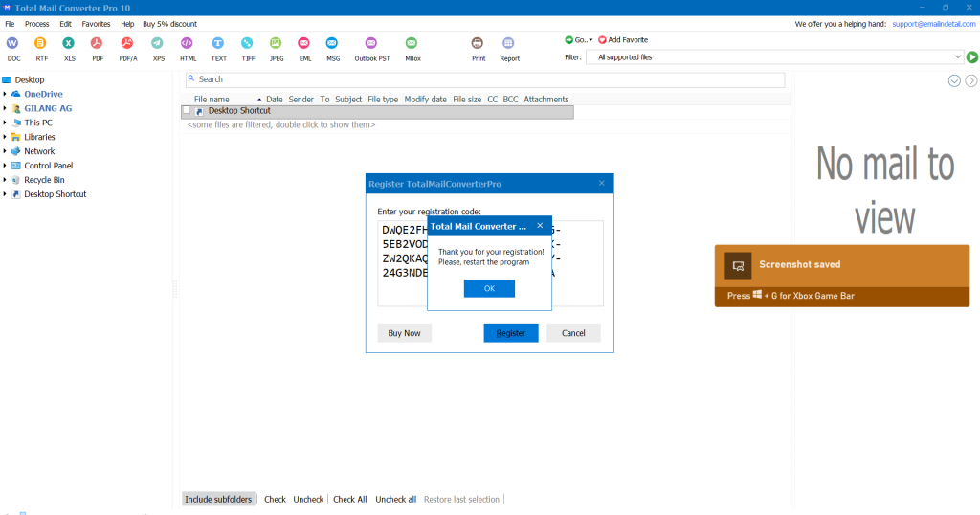This screenshot has width=980, height=515.
Task: Select the TEXT conversion icon
Action: [x=217, y=43]
